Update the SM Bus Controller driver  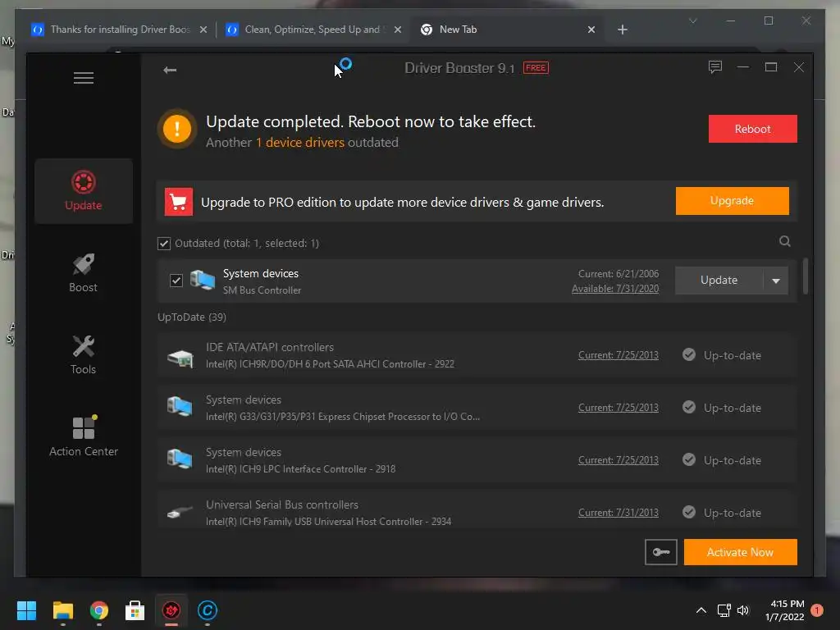[719, 281]
